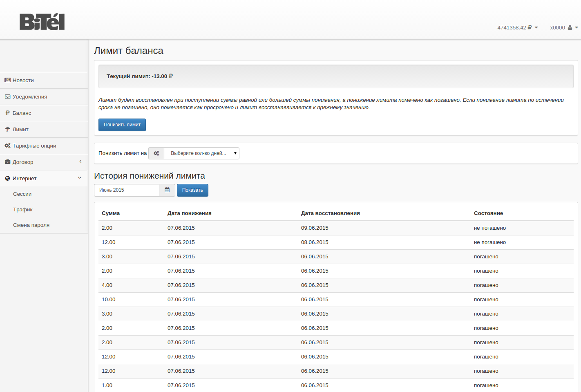The image size is (581, 392).
Task: Open the 'Выберите кол-во дней' dropdown
Action: coord(201,153)
